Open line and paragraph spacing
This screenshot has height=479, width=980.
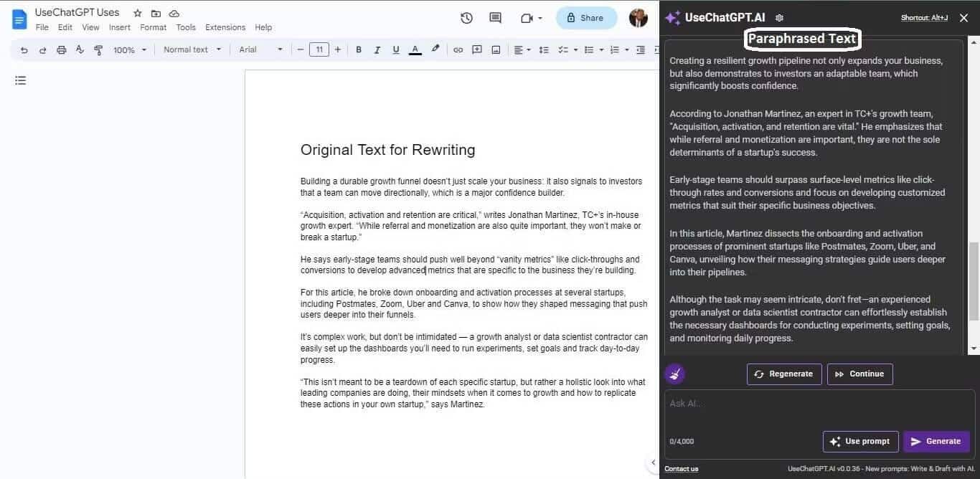544,49
